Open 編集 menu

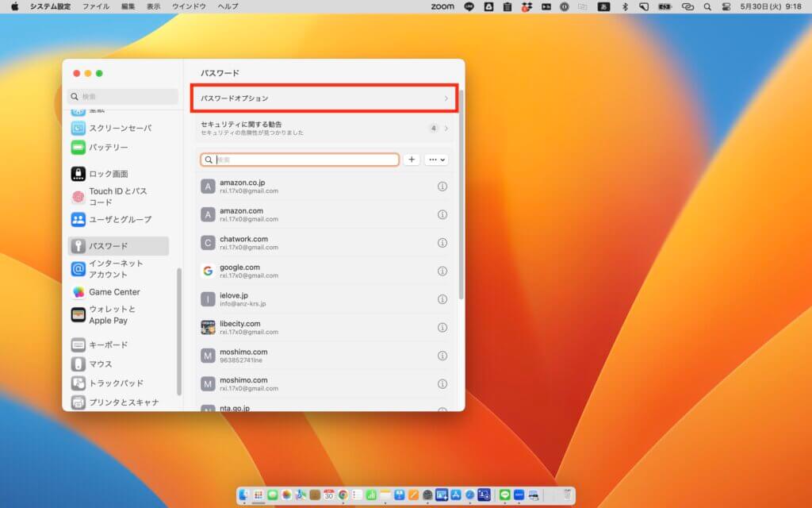click(128, 6)
